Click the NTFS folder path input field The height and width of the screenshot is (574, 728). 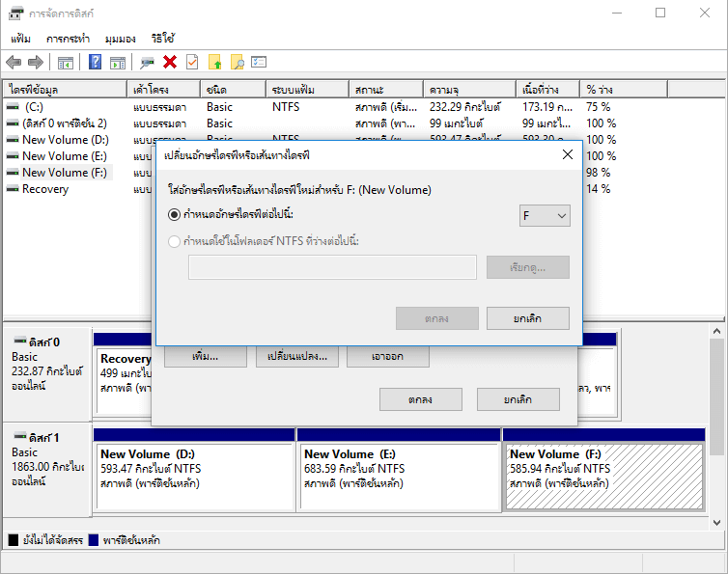point(332,267)
